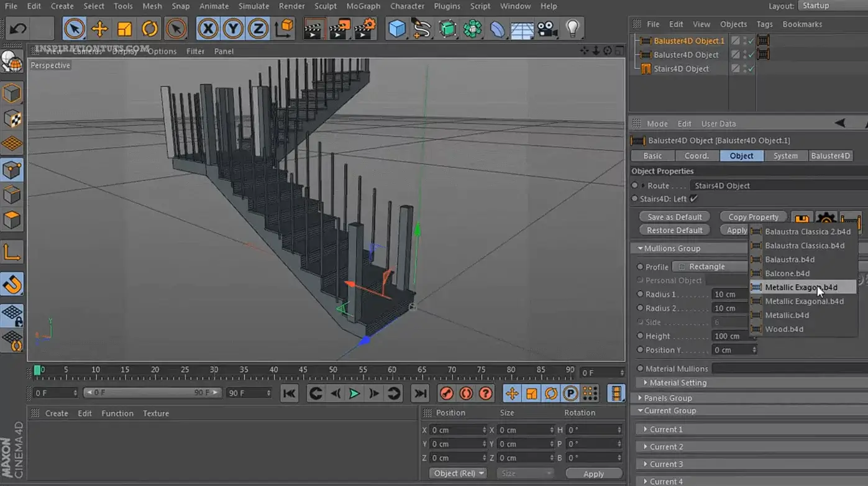
Task: Click the Position Y stepper arrows
Action: pos(754,350)
